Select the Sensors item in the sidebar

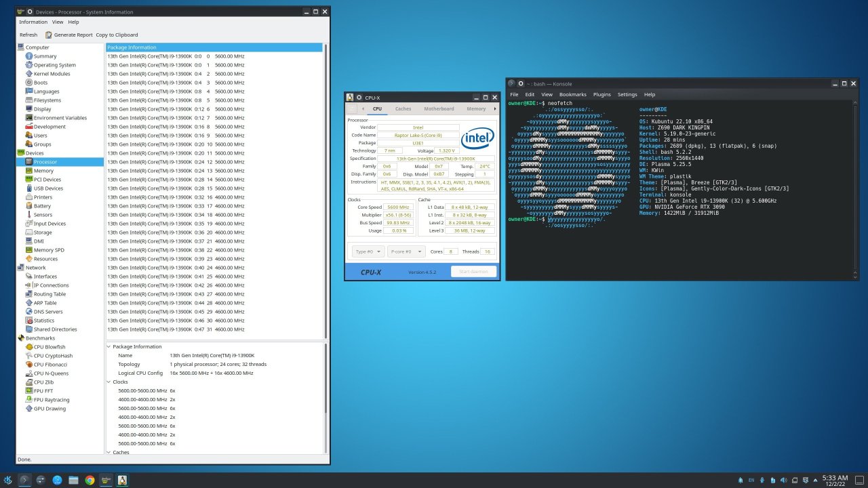[x=43, y=215]
